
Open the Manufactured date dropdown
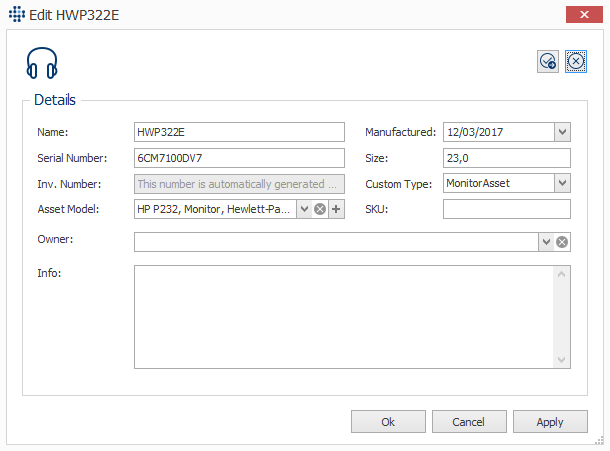[x=562, y=132]
